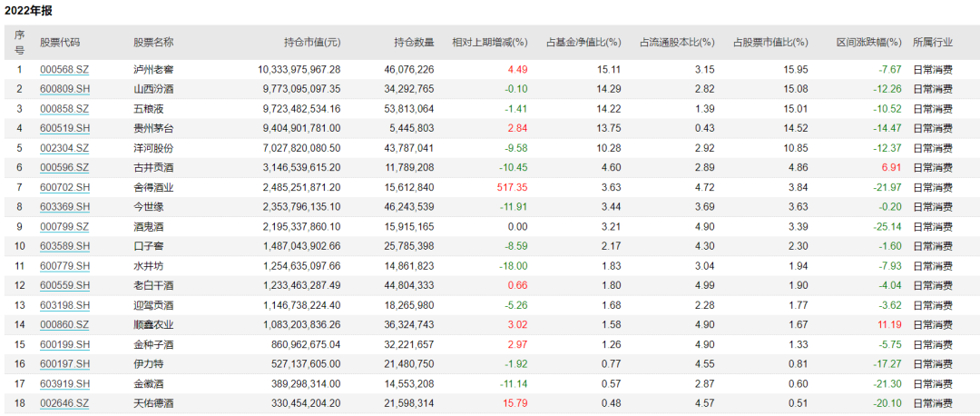Open stock code link 603369.SH
980x416 pixels.
coord(65,207)
